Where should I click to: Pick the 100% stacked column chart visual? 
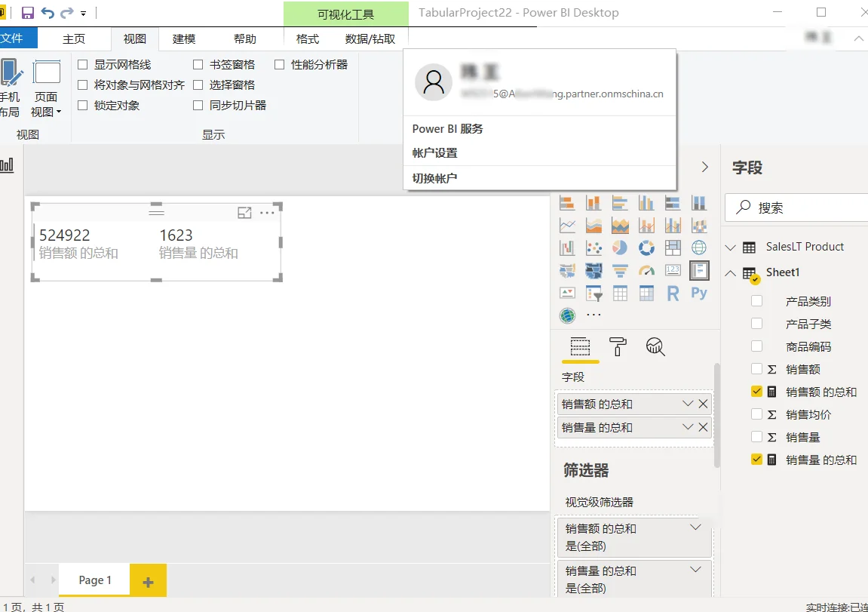(x=699, y=203)
